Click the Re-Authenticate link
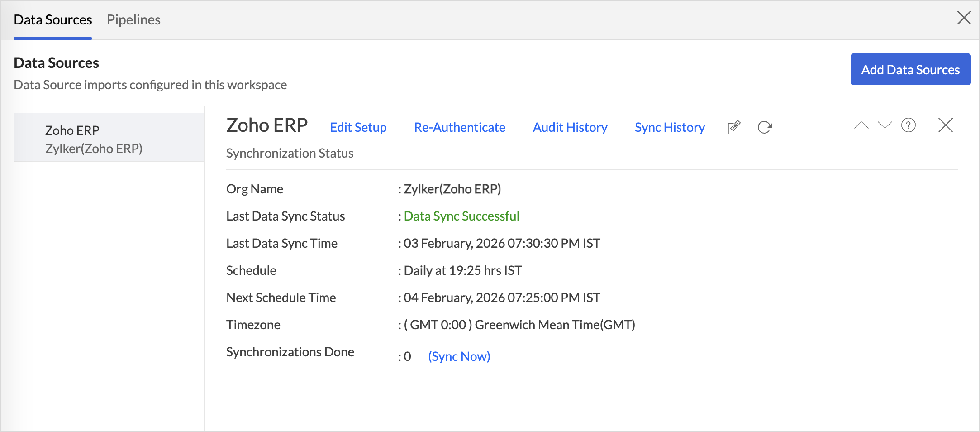Viewport: 980px width, 432px height. point(459,128)
